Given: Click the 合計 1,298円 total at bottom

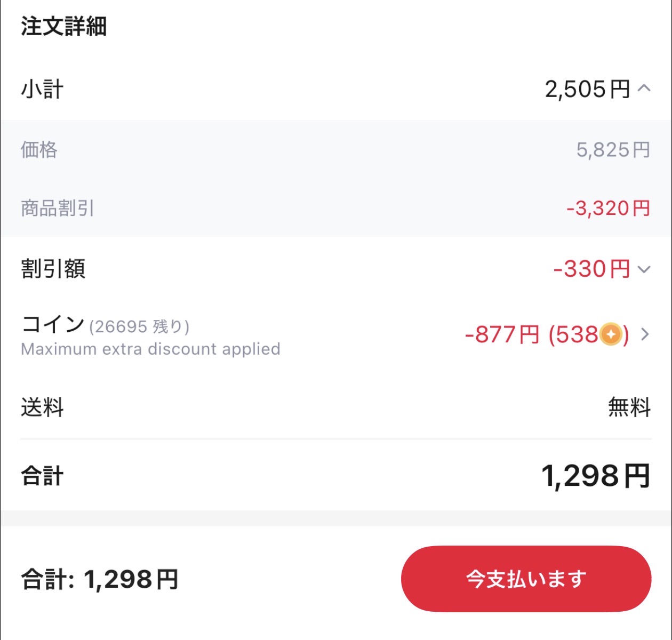Looking at the screenshot, I should 99,578.
